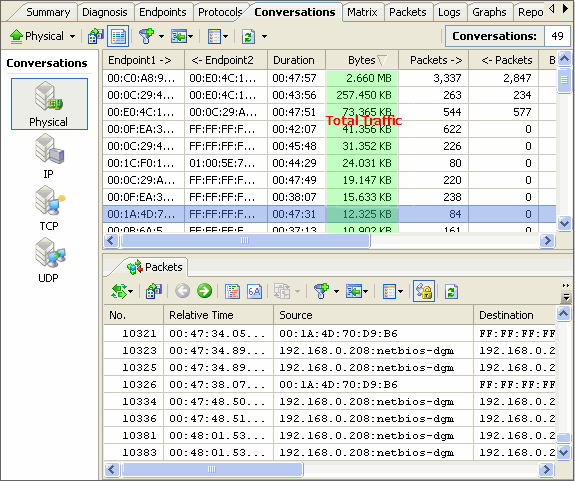Viewport: 575px width, 481px height.
Task: Open the column display dropdown arrow in upper toolbar
Action: coord(225,37)
